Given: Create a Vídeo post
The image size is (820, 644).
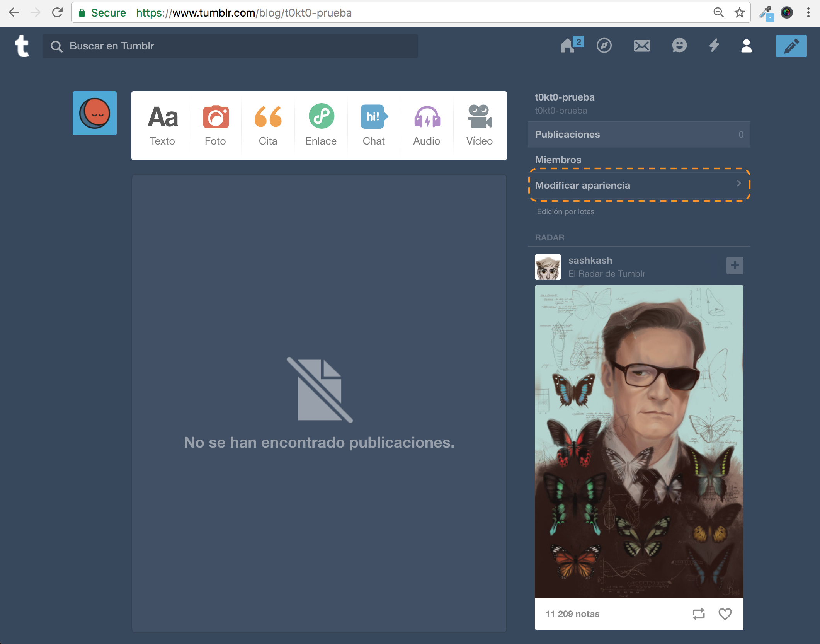Looking at the screenshot, I should 480,126.
